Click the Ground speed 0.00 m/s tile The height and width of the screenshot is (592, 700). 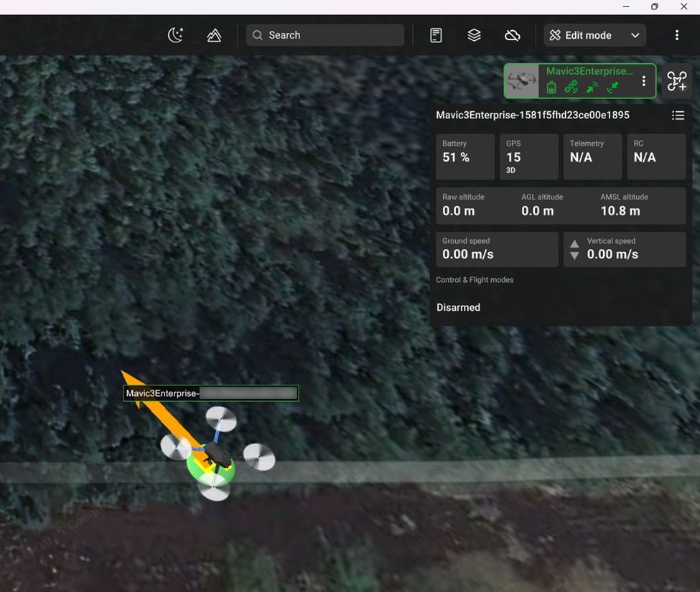[497, 250]
